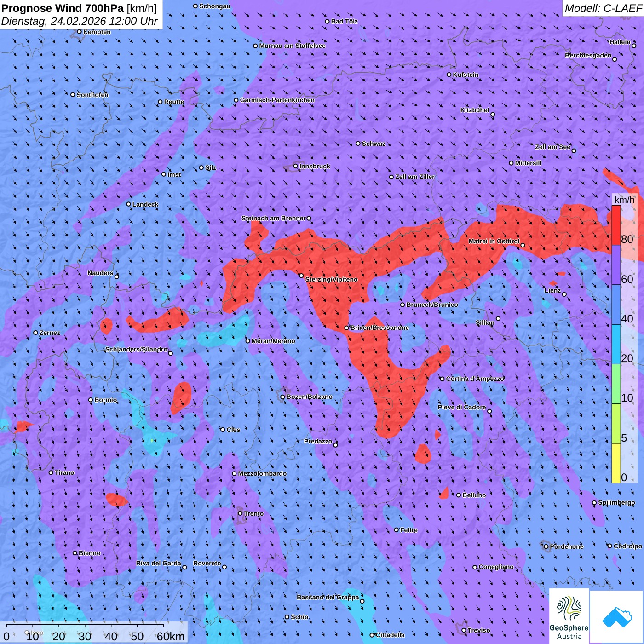
Task: Click the Mezzolombardo label
Action: click(262, 473)
